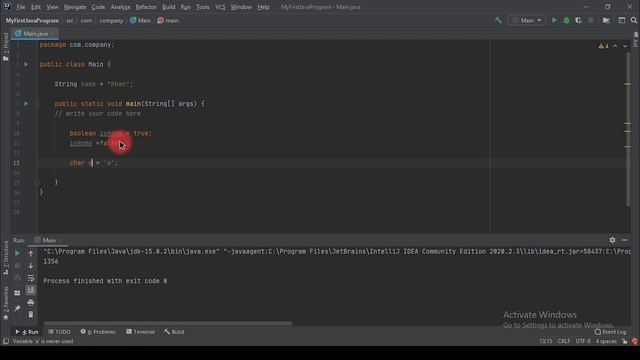Pin the Run tab with the pin icon
This screenshot has height=360, width=640.
(17, 308)
